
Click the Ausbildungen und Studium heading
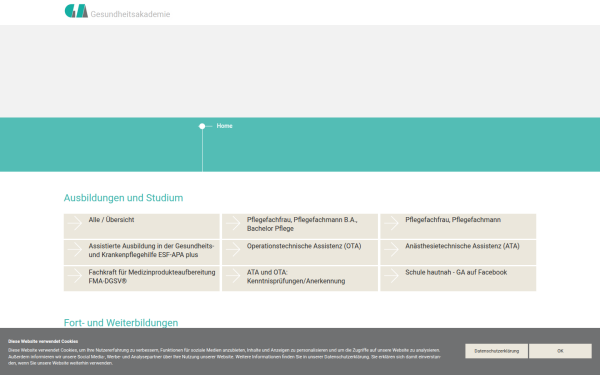point(123,198)
